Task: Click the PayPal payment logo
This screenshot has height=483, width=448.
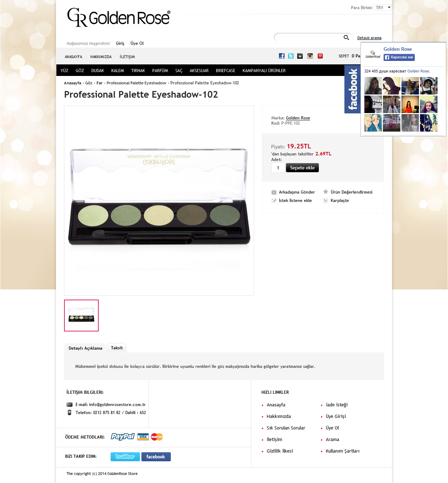Action: tap(122, 436)
